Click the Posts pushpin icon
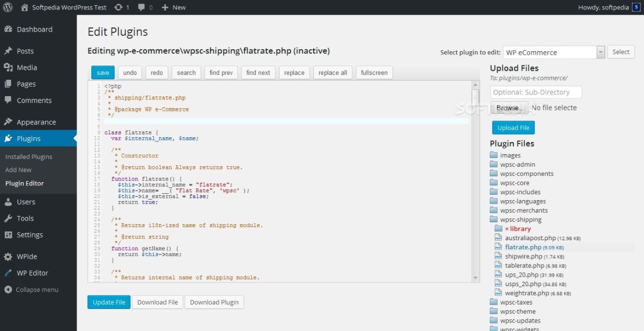Image resolution: width=644 pixels, height=331 pixels. (8, 51)
